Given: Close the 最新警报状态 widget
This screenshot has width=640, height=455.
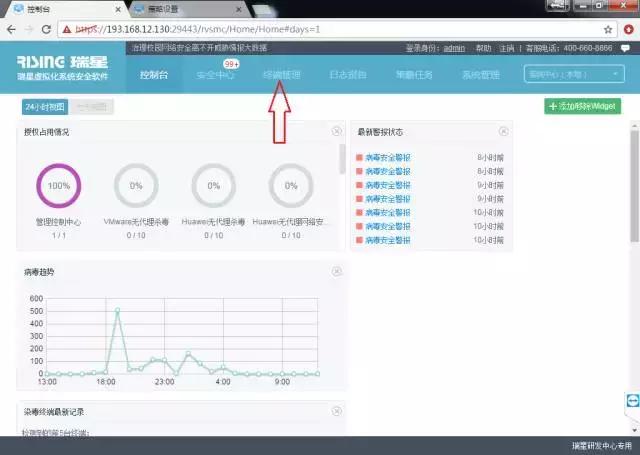Looking at the screenshot, I should click(x=503, y=131).
